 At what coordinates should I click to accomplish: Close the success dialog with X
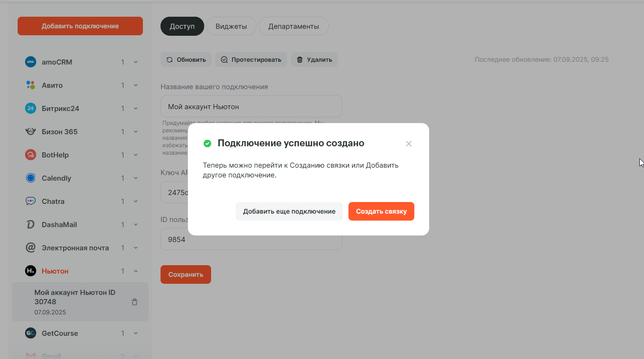pyautogui.click(x=409, y=144)
